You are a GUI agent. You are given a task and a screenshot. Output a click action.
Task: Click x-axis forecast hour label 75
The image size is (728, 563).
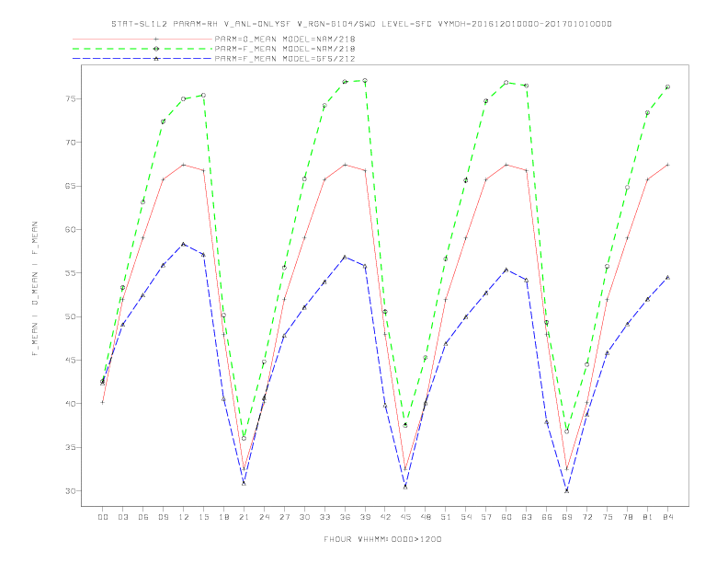pos(608,517)
